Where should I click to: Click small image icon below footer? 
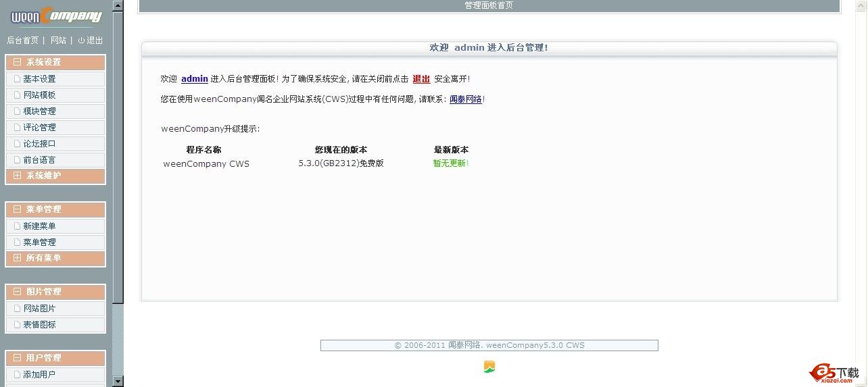[x=489, y=367]
